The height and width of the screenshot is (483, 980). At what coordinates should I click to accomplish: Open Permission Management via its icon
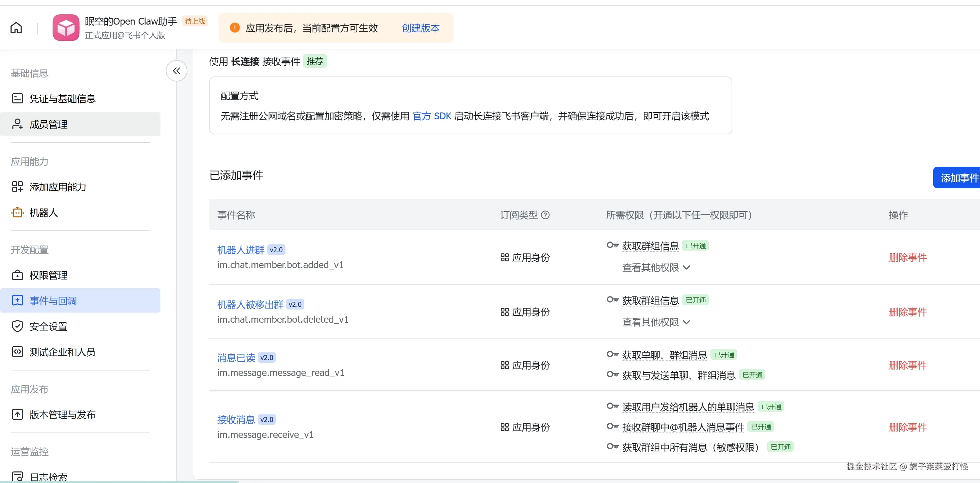18,275
